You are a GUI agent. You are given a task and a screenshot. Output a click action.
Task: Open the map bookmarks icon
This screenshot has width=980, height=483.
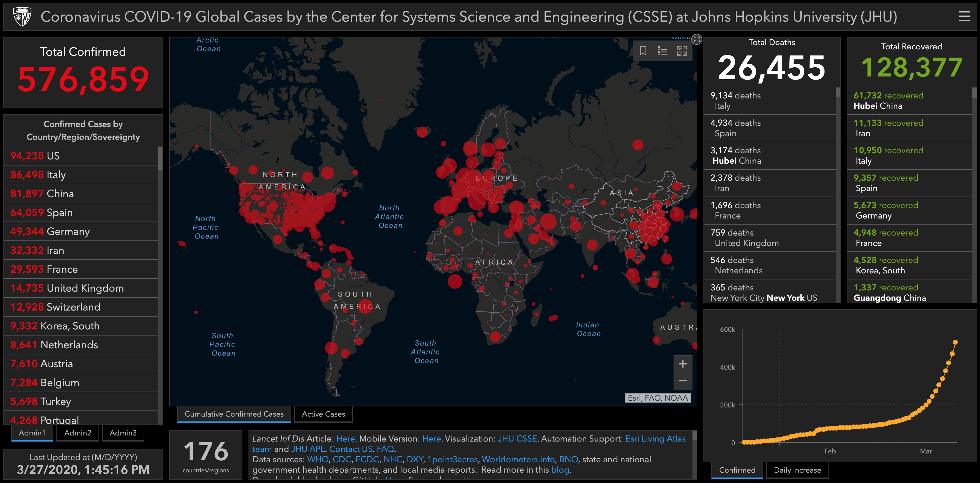tap(643, 51)
